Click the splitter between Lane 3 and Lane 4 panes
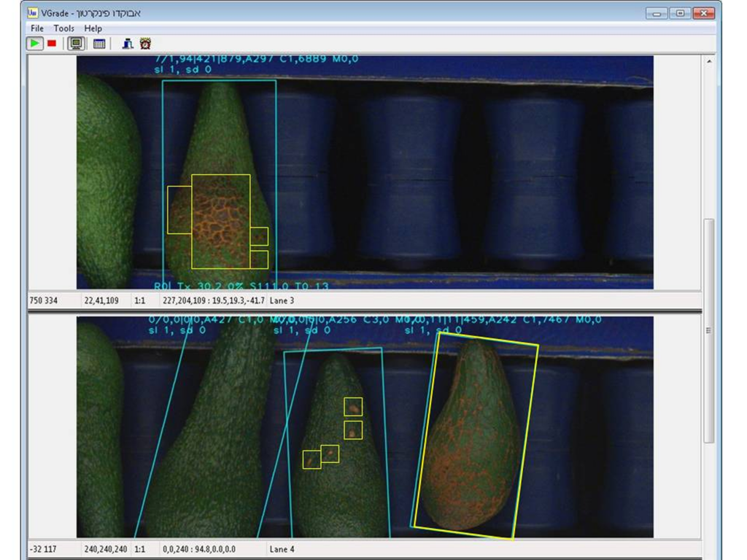The height and width of the screenshot is (560, 747). click(365, 312)
